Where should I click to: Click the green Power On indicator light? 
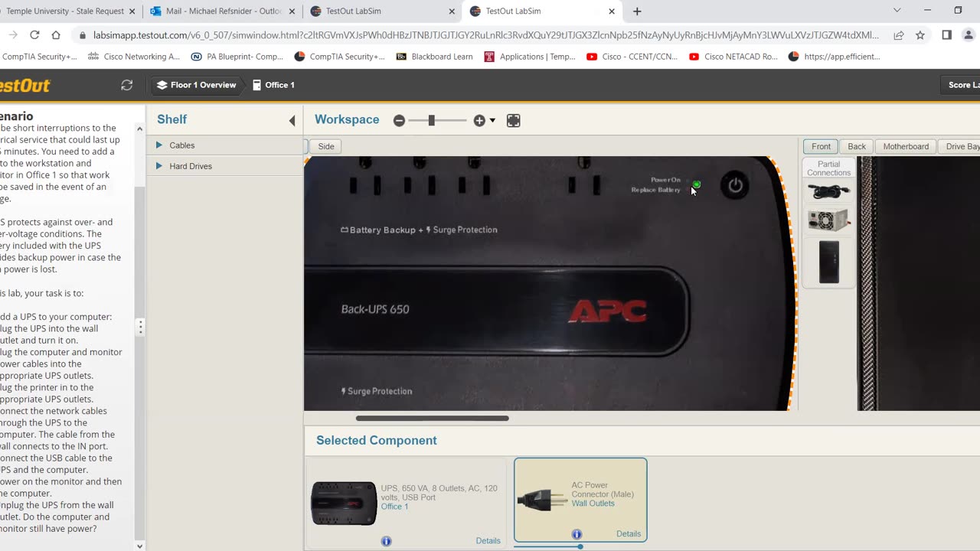[696, 184]
